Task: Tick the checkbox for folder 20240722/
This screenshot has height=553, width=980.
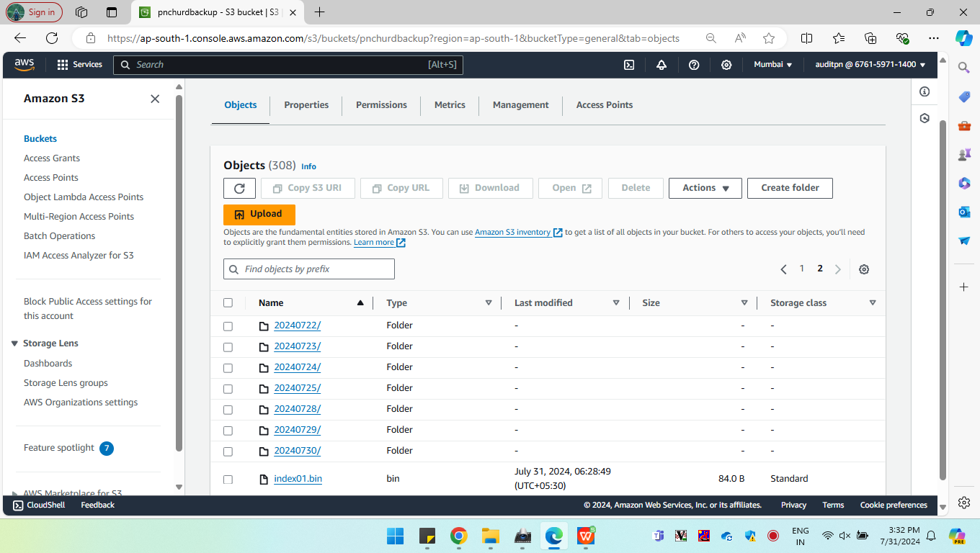Action: (x=228, y=326)
